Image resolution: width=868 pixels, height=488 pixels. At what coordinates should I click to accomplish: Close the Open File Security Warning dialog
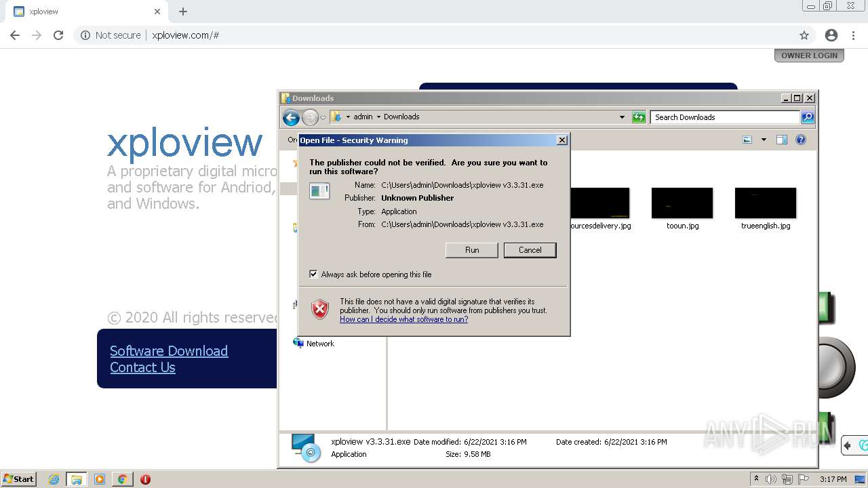(x=561, y=140)
